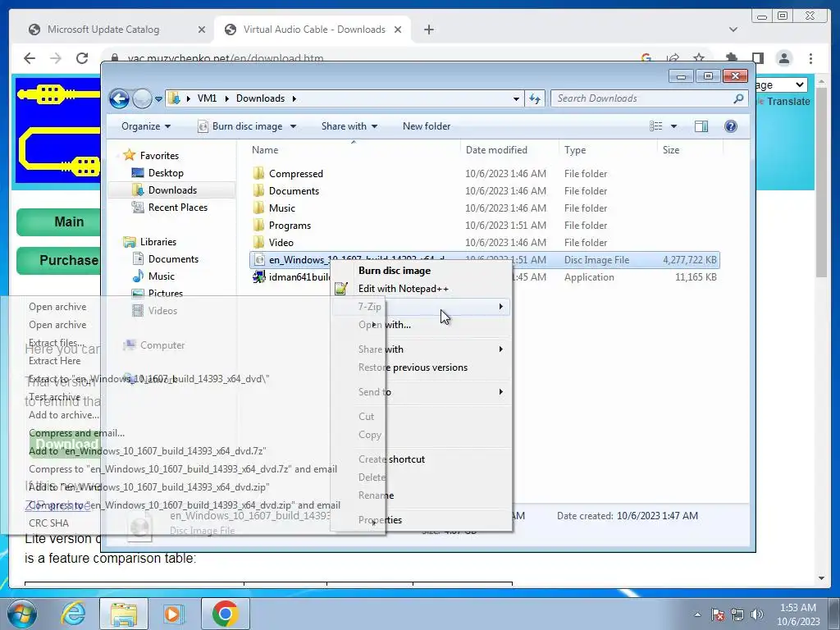Screen dimensions: 840x630
Task: Expand the Burn disc image toolbar dropdown arrow
Action: click(293, 126)
